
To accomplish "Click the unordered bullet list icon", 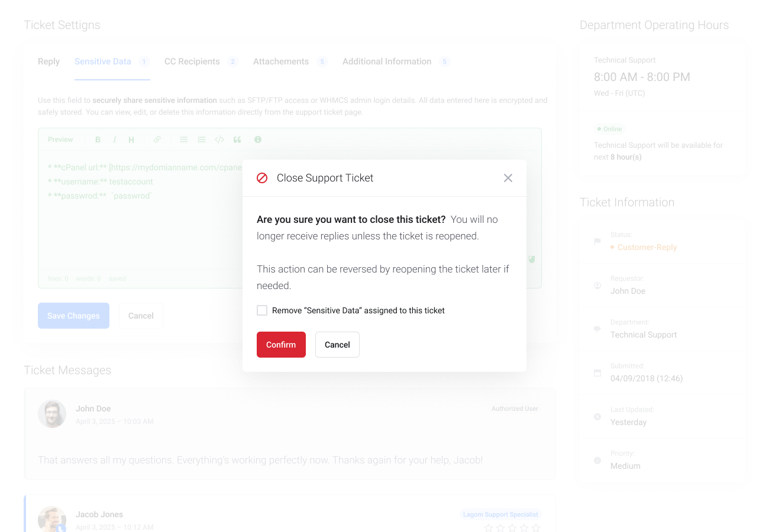I will tap(184, 140).
